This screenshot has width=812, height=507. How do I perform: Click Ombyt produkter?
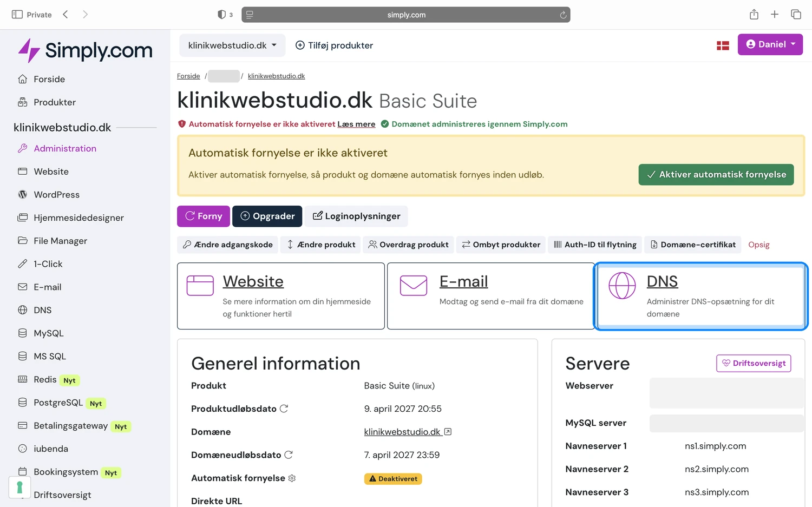tap(501, 245)
